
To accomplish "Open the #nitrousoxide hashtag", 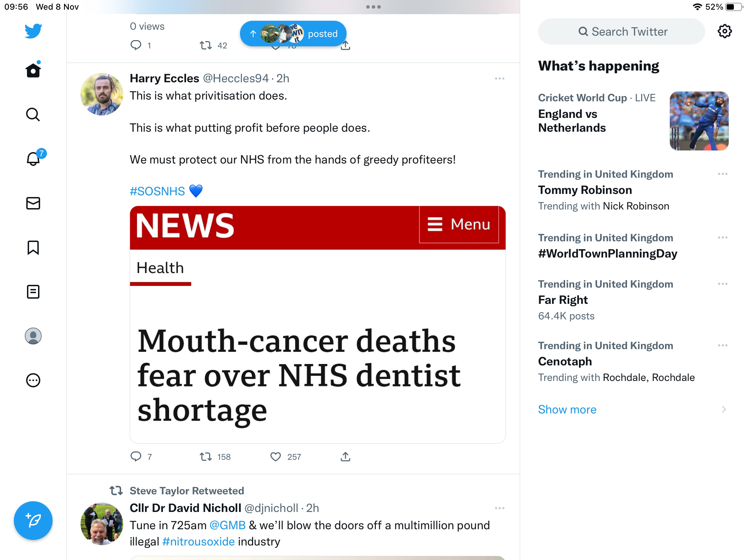I will click(199, 542).
